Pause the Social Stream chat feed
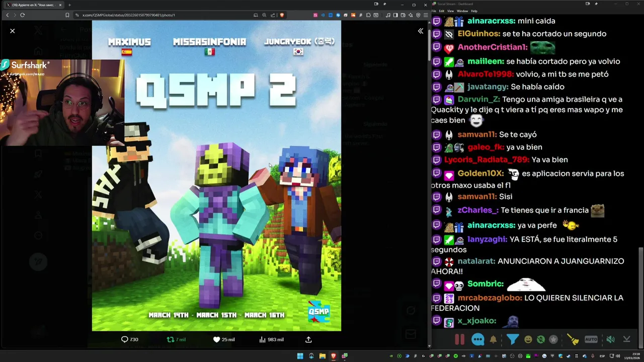The image size is (644, 362). pyautogui.click(x=460, y=339)
